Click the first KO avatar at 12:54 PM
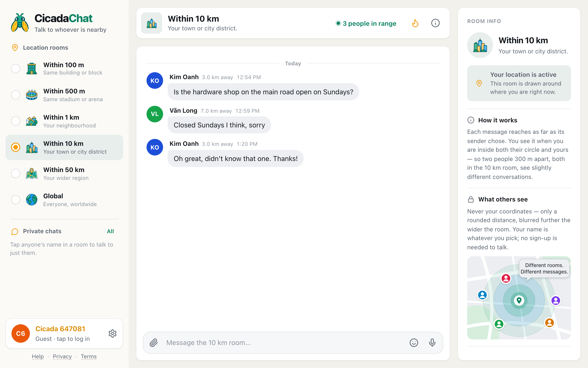The width and height of the screenshot is (588, 368). coord(155,80)
